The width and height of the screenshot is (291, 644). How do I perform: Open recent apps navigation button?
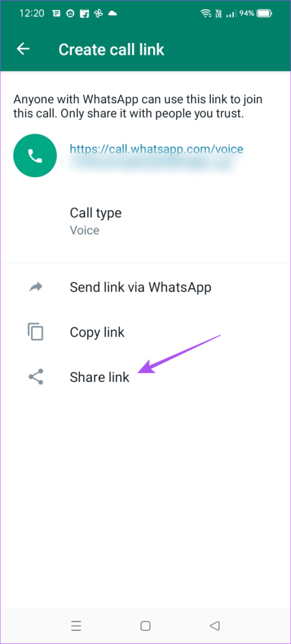76,626
